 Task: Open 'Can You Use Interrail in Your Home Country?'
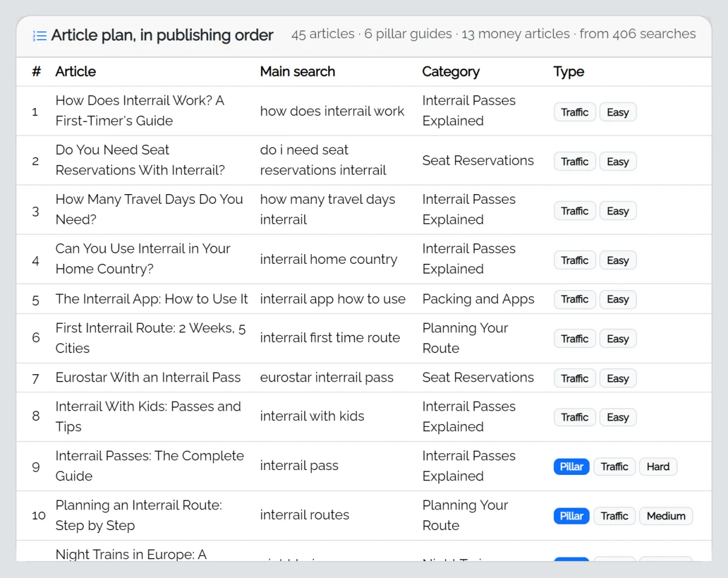(143, 259)
